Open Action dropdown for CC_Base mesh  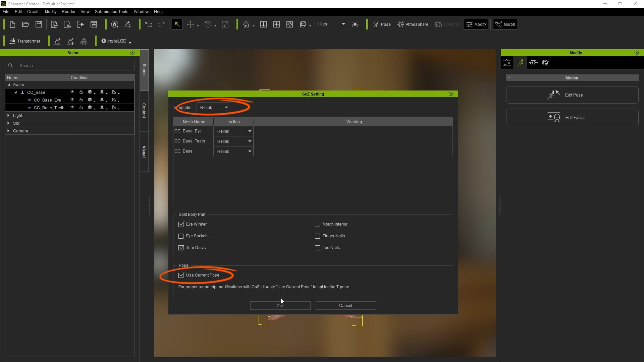[x=233, y=151]
